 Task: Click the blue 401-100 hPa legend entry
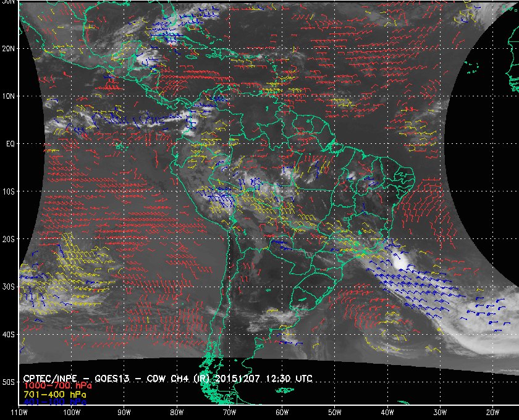tap(54, 402)
